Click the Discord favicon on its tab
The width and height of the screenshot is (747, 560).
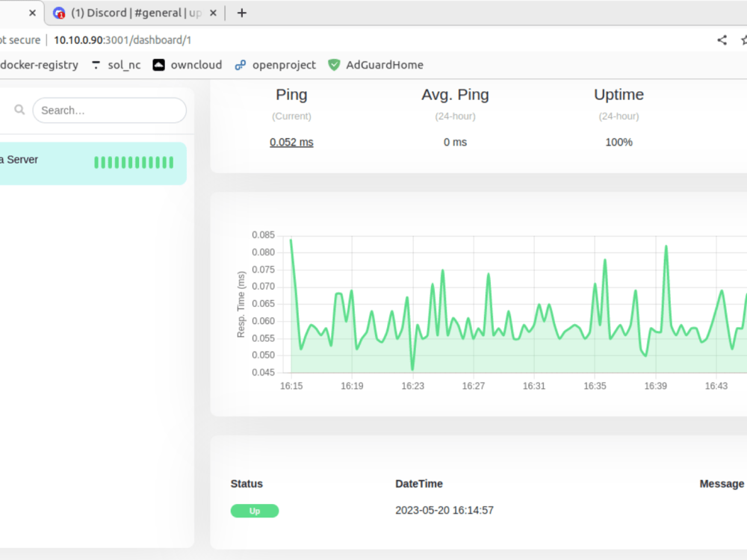pyautogui.click(x=58, y=13)
